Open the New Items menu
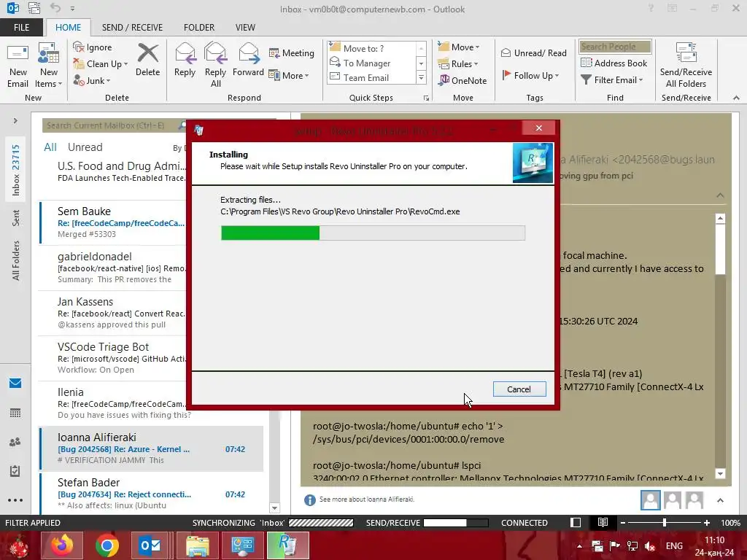The height and width of the screenshot is (560, 747). pyautogui.click(x=49, y=66)
